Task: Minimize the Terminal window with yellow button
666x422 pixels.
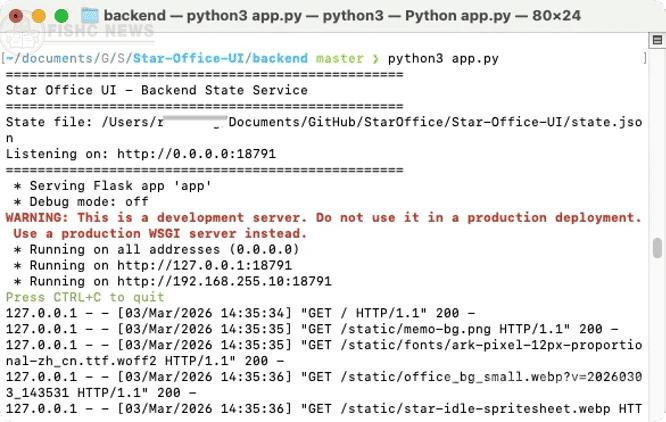Action: [37, 17]
